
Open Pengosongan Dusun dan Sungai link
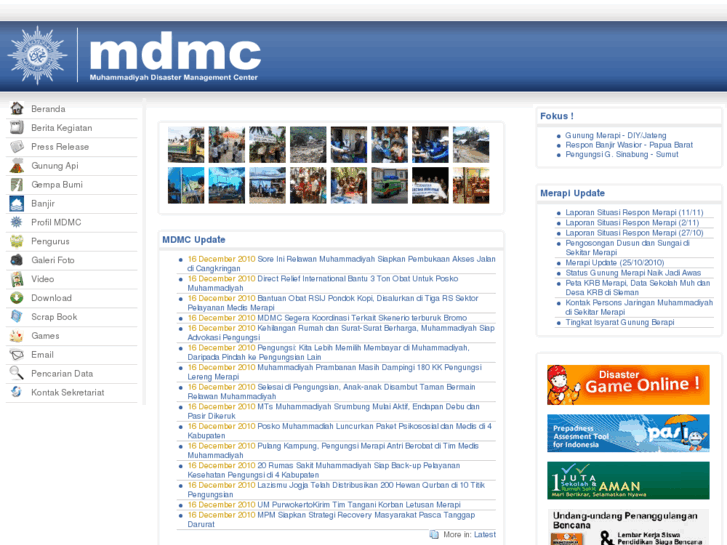[627, 248]
